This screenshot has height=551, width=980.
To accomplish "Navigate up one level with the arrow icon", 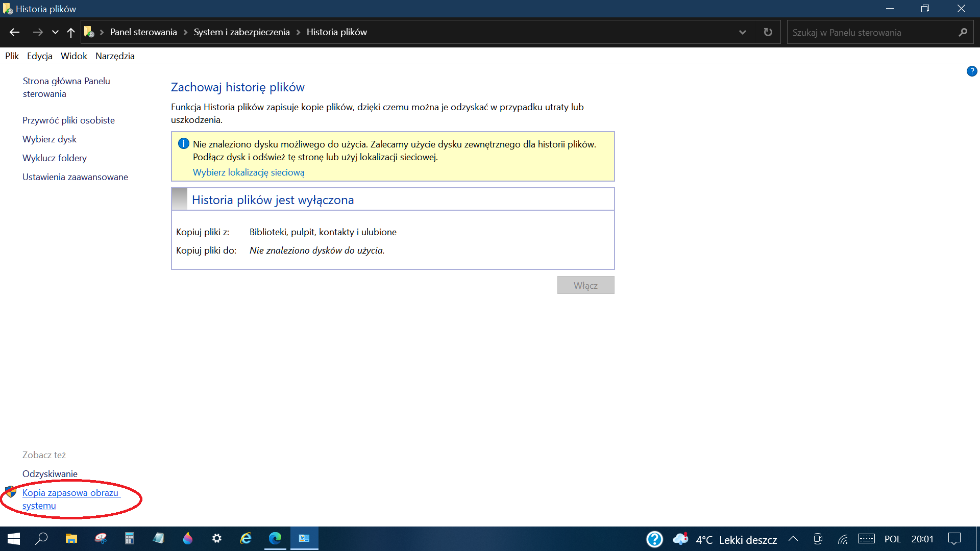I will click(x=71, y=32).
